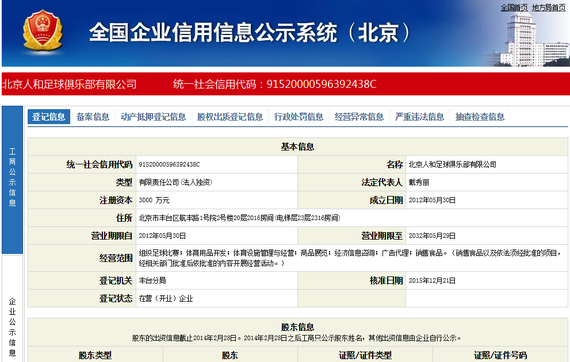Click the company name value 北京人和足球俱乐部有限公司 in the table

tap(453, 165)
